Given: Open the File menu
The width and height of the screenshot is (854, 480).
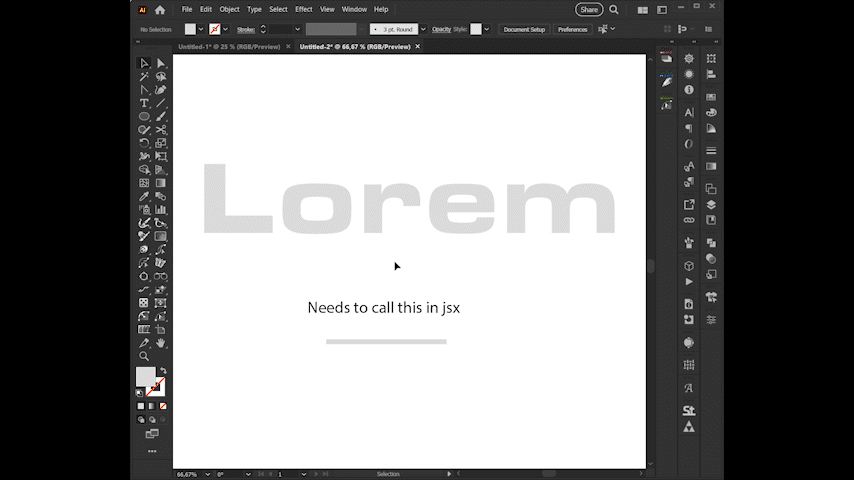Looking at the screenshot, I should pos(187,9).
